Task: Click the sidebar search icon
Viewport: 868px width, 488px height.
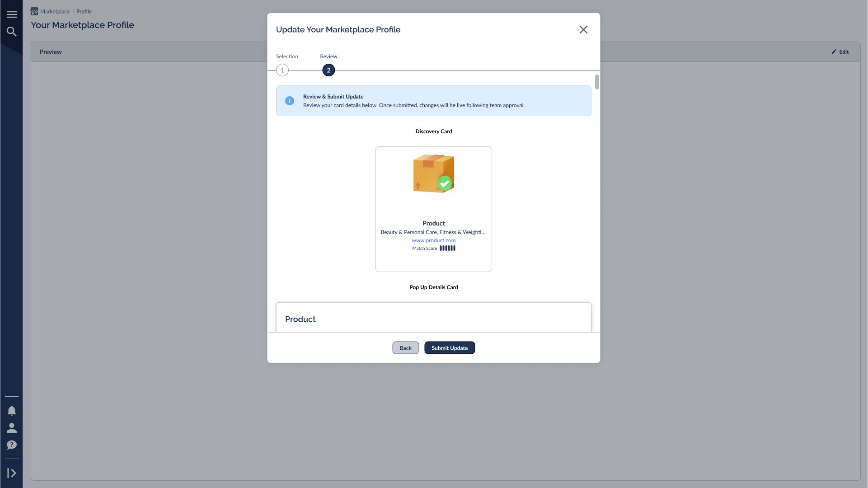Action: 12,32
